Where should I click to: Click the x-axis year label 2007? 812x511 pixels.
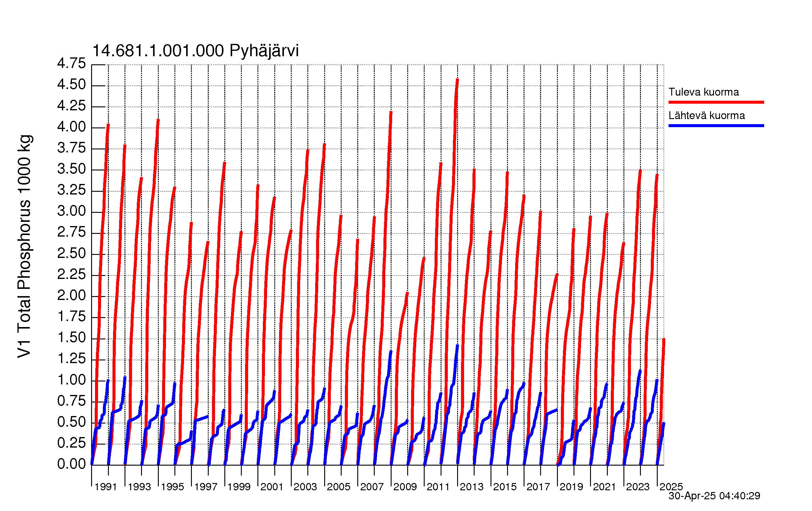(x=372, y=487)
